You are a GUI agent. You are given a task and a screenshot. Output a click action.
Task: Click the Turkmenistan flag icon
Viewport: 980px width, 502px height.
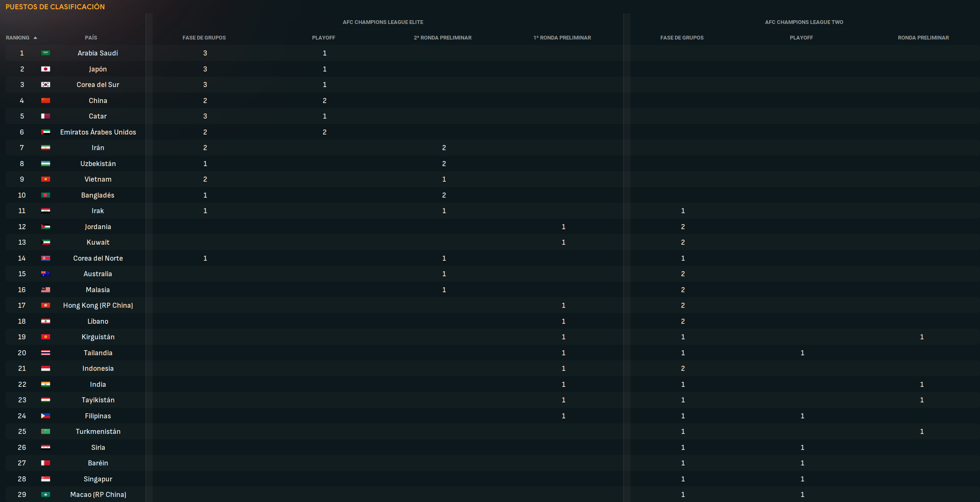pyautogui.click(x=45, y=431)
